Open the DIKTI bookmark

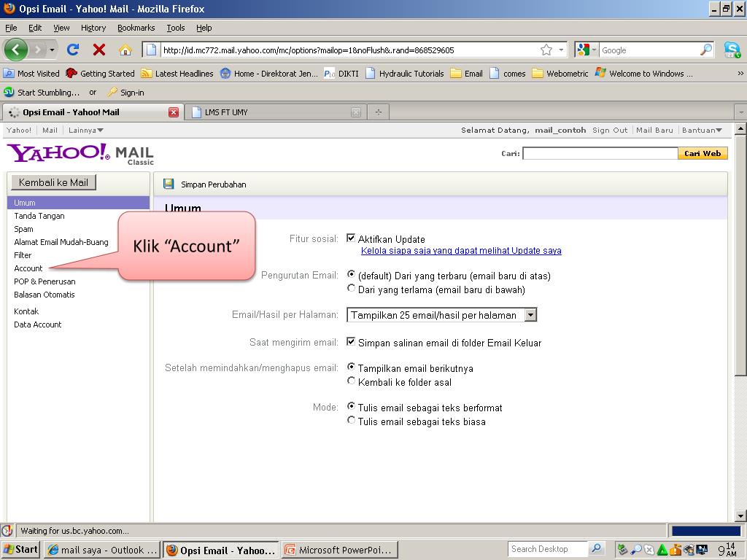pyautogui.click(x=341, y=74)
